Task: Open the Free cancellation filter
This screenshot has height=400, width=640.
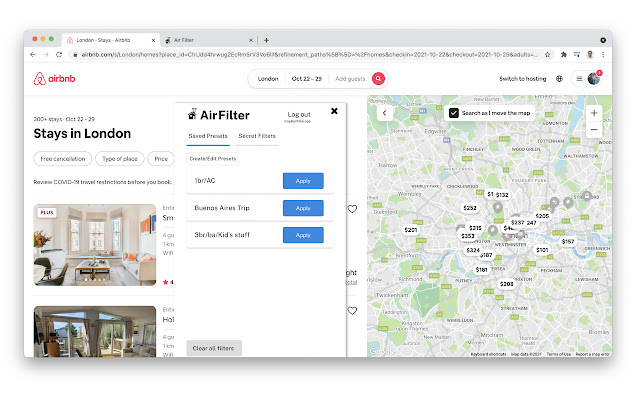Action: tap(63, 159)
